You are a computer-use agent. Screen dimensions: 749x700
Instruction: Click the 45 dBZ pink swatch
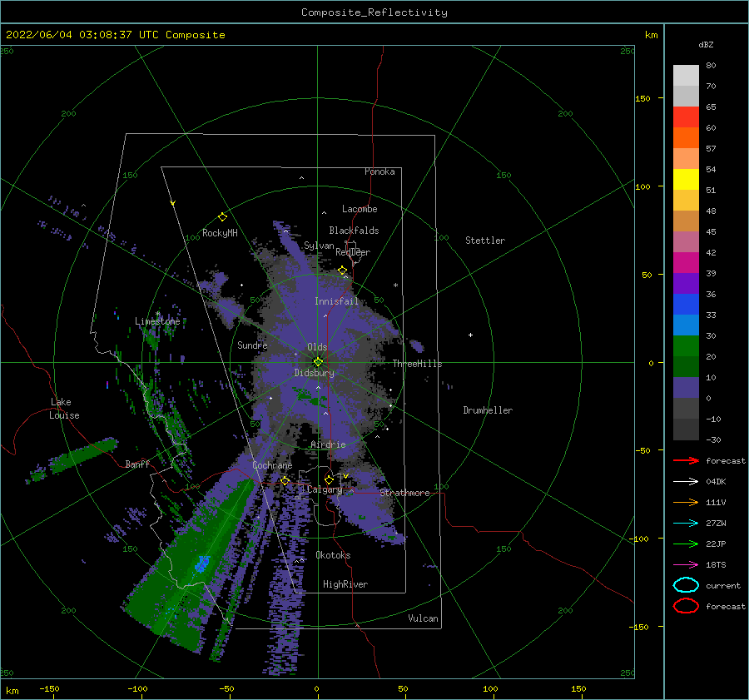pyautogui.click(x=686, y=241)
